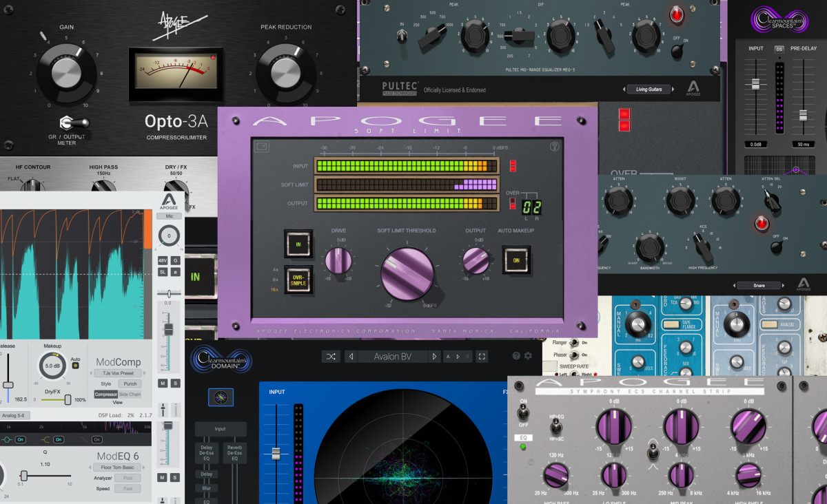The image size is (827, 504).
Task: Click the Clearmountain's Domain logo
Action: [x=221, y=360]
